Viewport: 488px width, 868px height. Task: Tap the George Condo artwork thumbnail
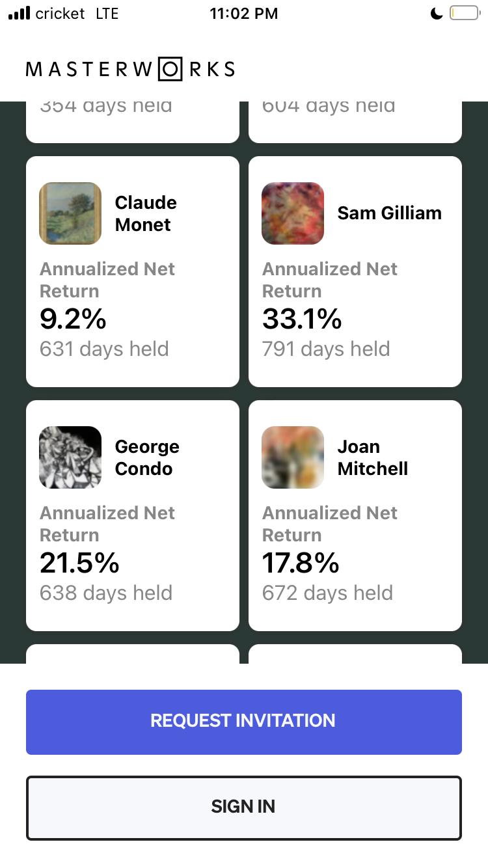coord(70,457)
